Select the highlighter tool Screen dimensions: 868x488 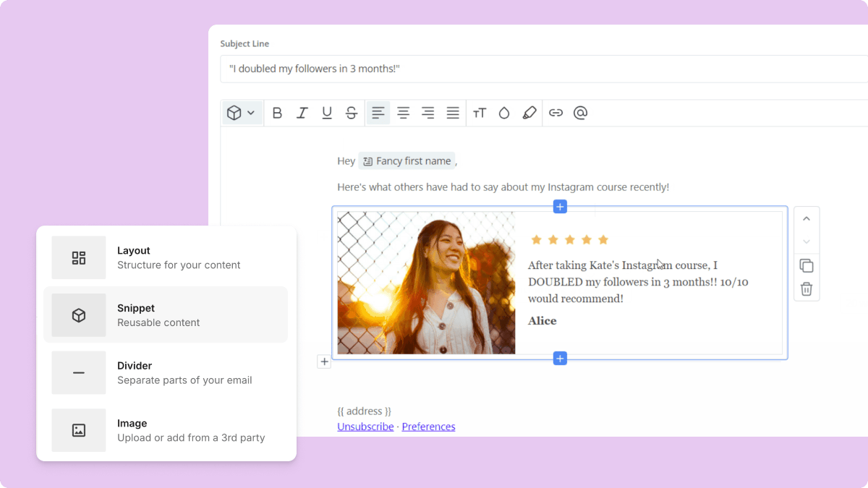coord(529,113)
